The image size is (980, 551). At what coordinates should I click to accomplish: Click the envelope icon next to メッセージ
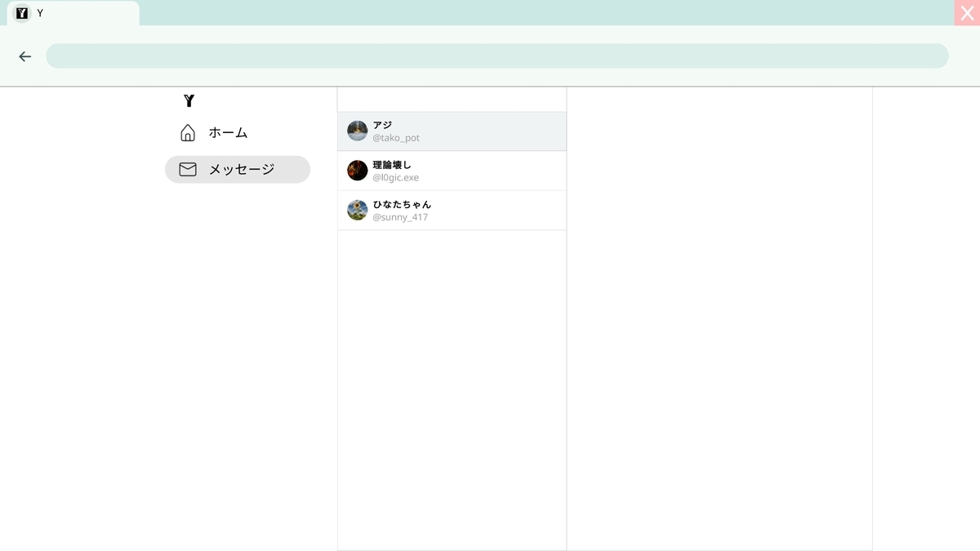click(188, 169)
